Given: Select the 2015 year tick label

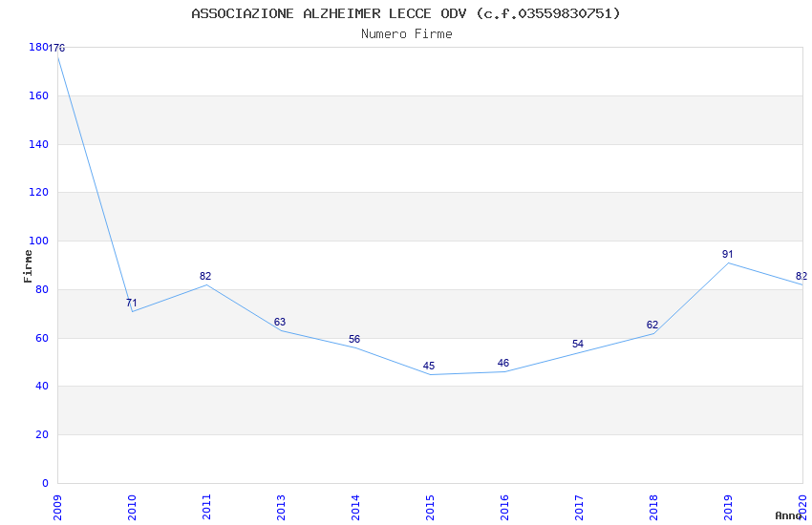Looking at the screenshot, I should [x=430, y=508].
